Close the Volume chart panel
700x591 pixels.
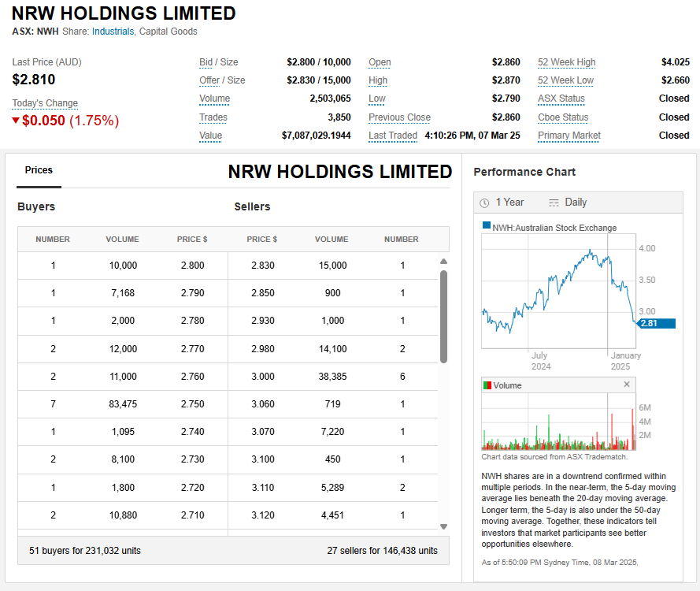[x=627, y=385]
